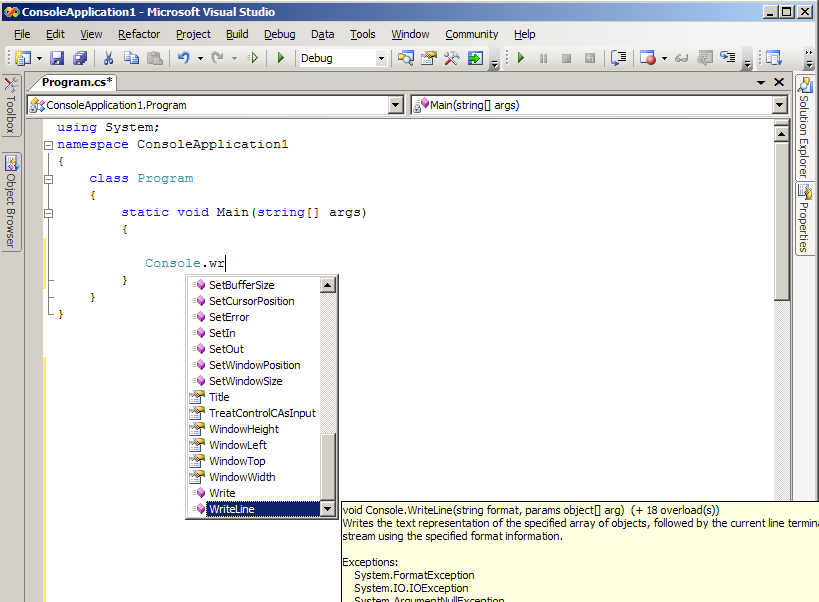The height and width of the screenshot is (602, 819).
Task: Undo the last edit
Action: tap(183, 58)
